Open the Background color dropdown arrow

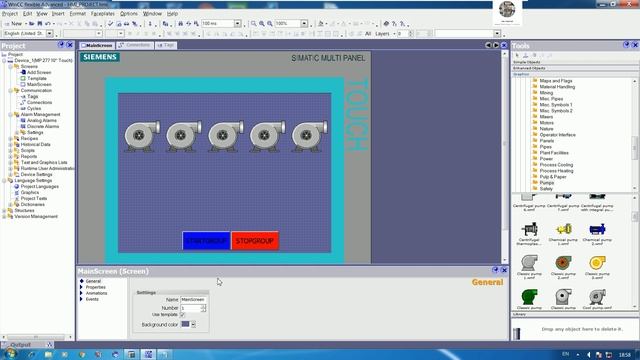(193, 324)
